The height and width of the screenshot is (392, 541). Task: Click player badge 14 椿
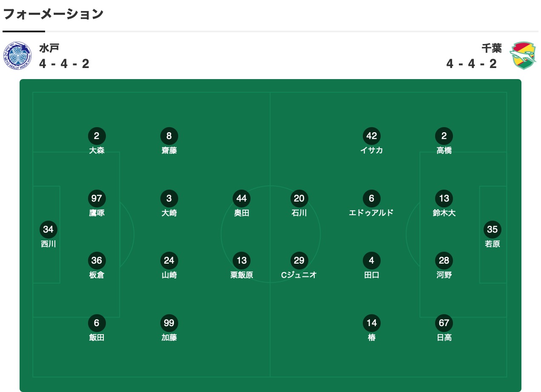[x=371, y=323]
